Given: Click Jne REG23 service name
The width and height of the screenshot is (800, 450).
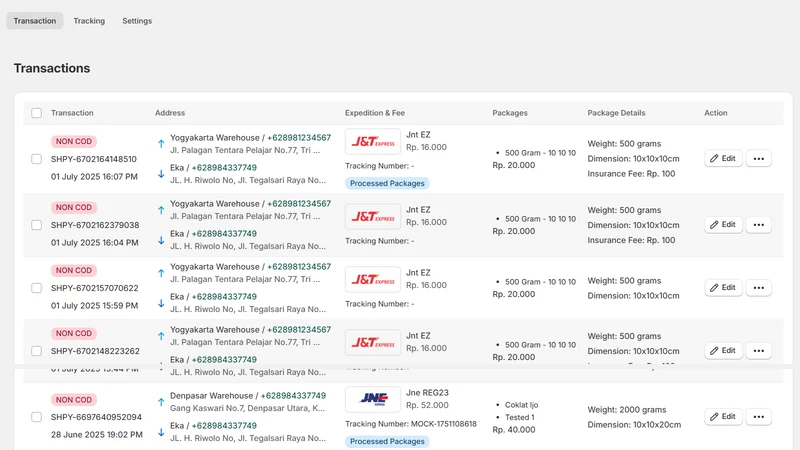Looking at the screenshot, I should [428, 393].
